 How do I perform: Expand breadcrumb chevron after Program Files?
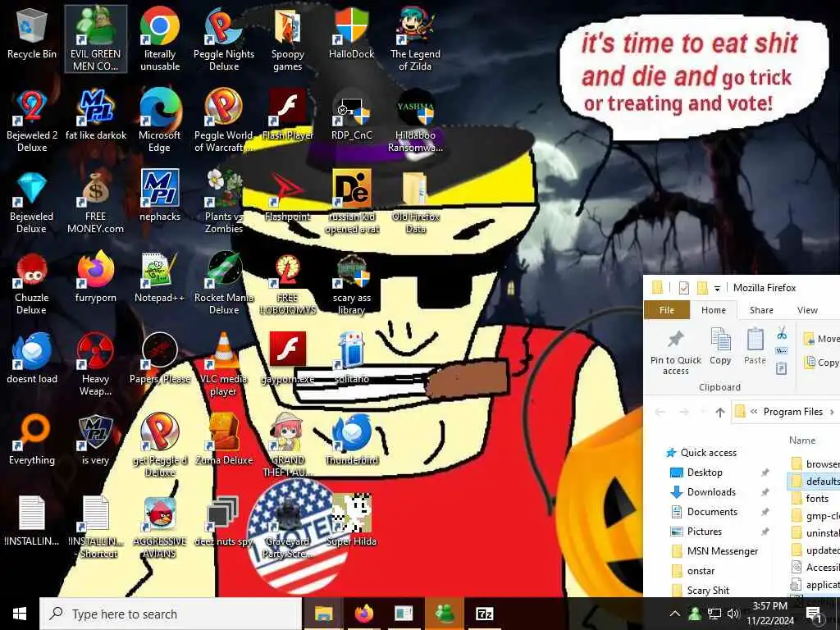(x=832, y=412)
